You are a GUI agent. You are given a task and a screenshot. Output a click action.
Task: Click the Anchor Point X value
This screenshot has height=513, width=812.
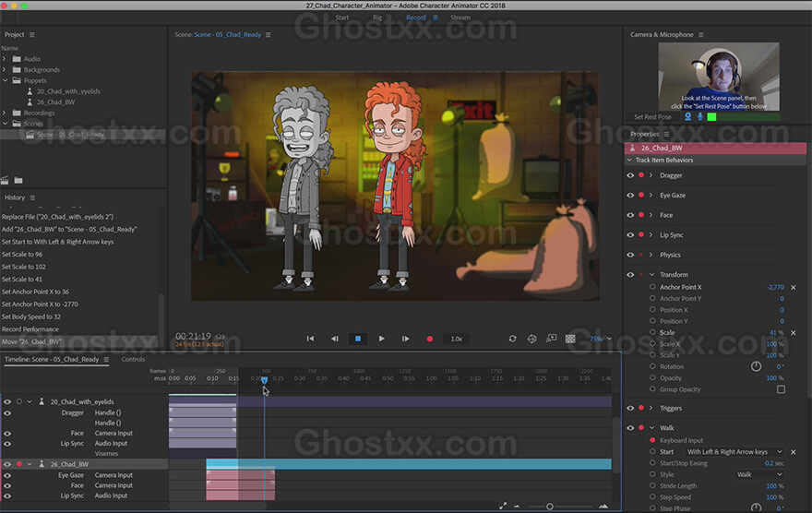(775, 287)
